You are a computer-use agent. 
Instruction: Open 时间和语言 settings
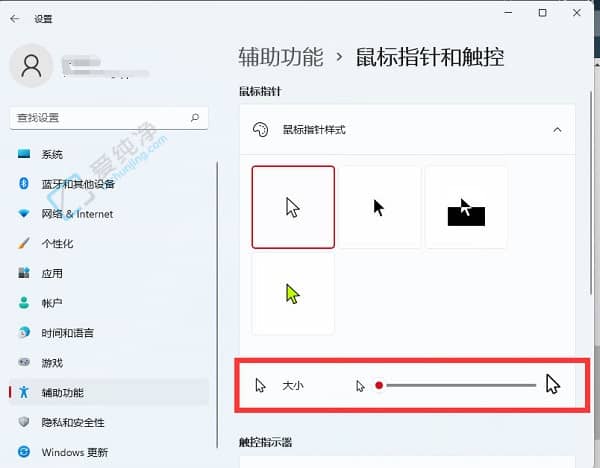(x=109, y=333)
